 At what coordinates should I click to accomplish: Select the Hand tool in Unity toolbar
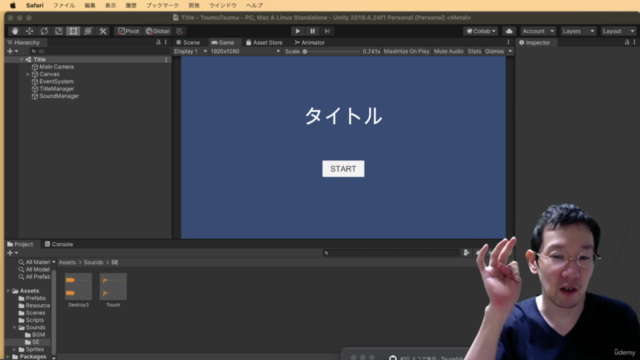(15, 31)
